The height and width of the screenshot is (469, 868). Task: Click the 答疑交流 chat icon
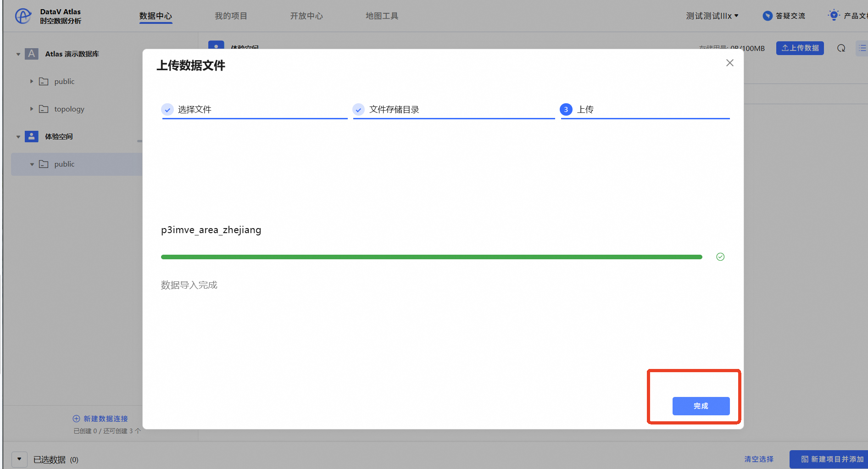[767, 16]
